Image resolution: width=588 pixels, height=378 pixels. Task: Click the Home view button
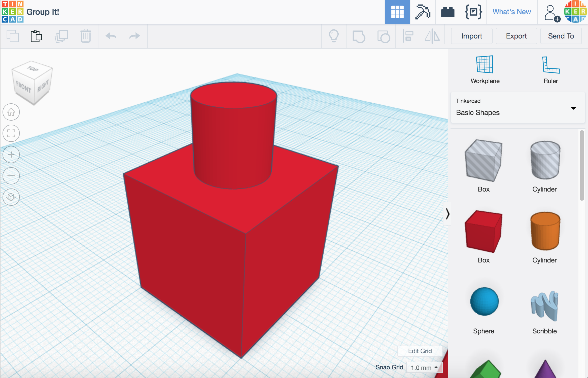(11, 112)
